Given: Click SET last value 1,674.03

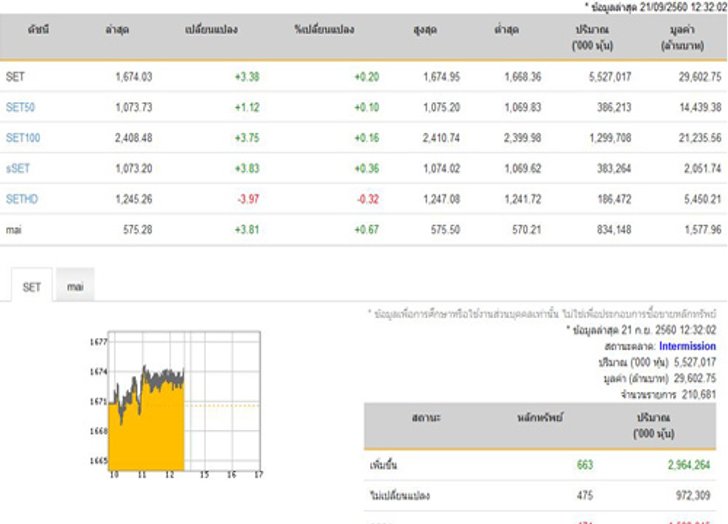Looking at the screenshot, I should tap(134, 77).
